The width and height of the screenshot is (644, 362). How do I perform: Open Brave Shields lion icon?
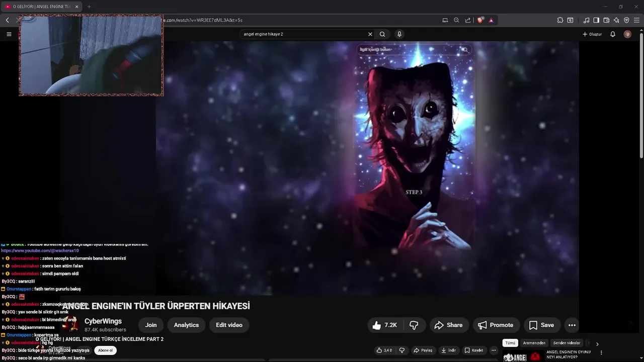click(480, 20)
